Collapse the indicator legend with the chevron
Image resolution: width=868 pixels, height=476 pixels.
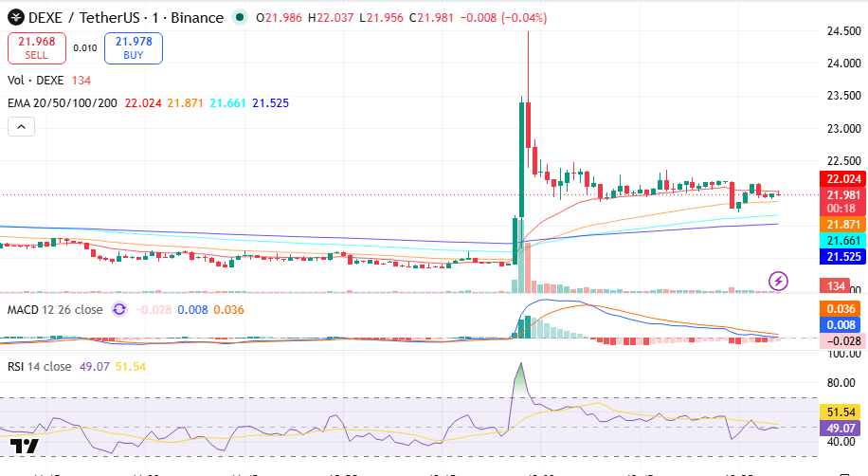(x=21, y=127)
